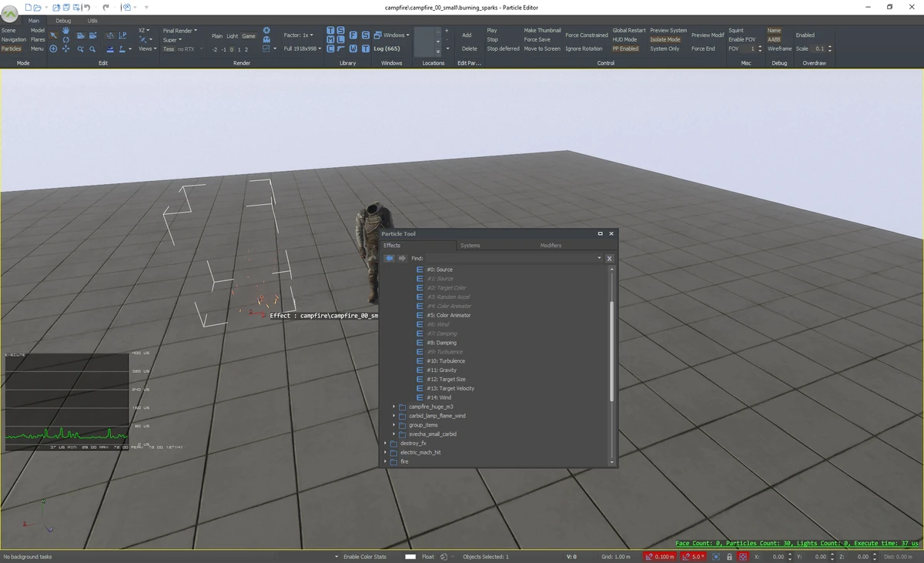Open the Final Render dropdown
The width and height of the screenshot is (924, 563).
(x=179, y=31)
